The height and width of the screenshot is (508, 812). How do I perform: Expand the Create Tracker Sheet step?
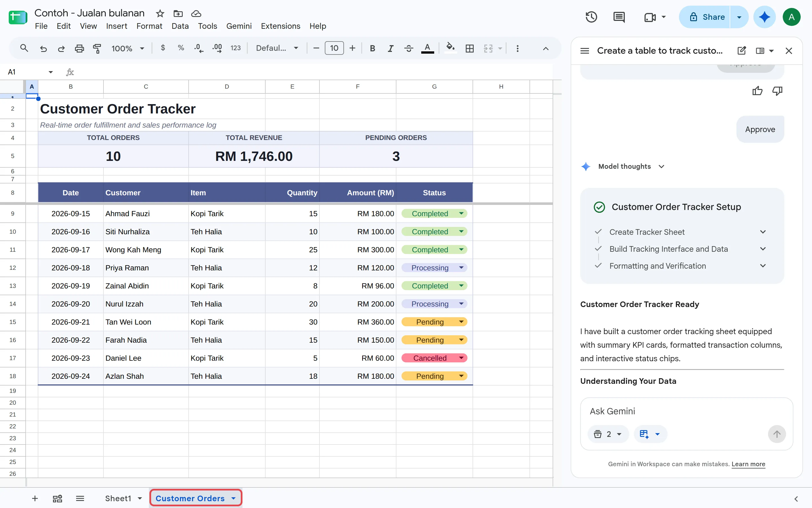[763, 232]
